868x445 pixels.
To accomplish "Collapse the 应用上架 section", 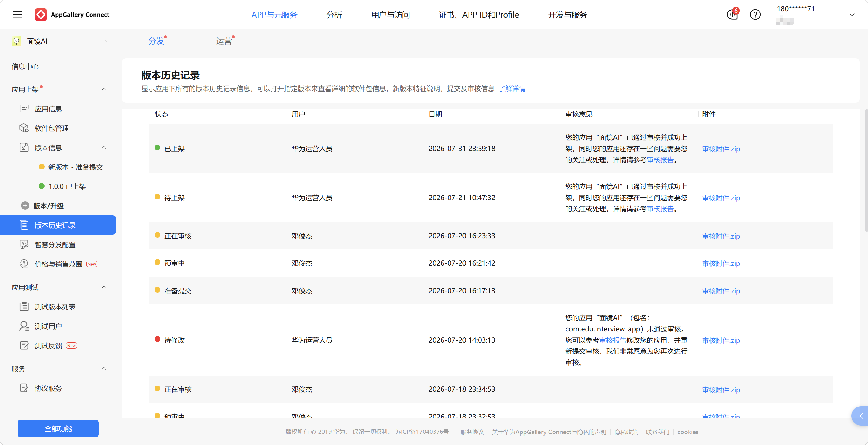I will pyautogui.click(x=104, y=89).
